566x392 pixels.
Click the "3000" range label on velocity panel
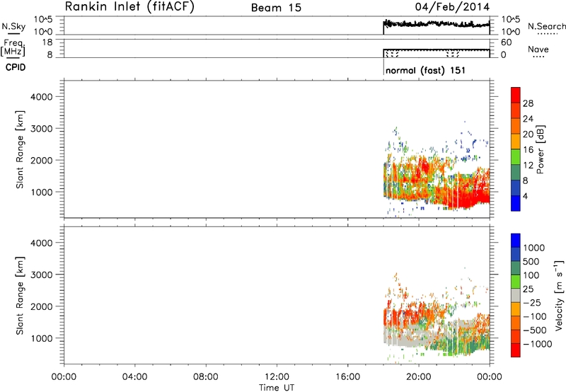click(42, 275)
